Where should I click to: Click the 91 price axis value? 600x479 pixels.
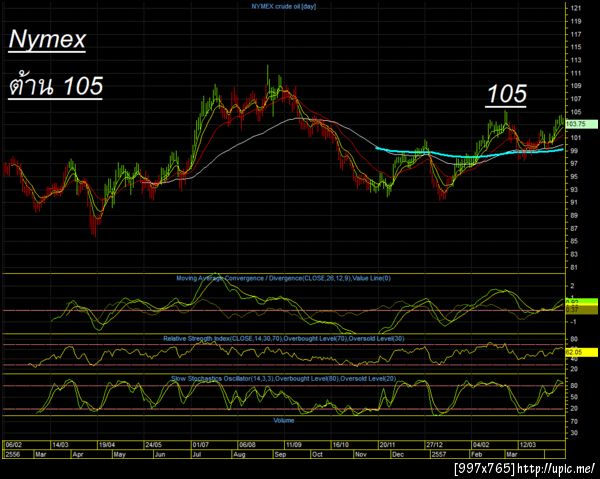574,202
